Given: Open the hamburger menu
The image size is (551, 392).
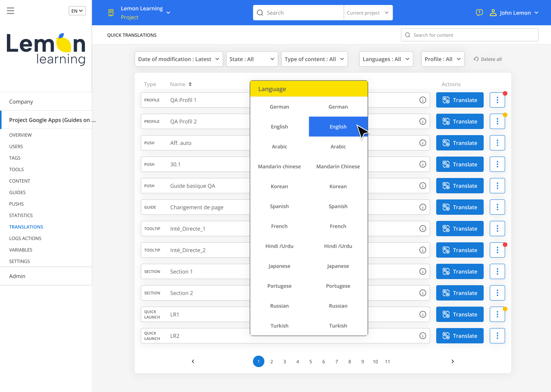Looking at the screenshot, I should click(10, 10).
